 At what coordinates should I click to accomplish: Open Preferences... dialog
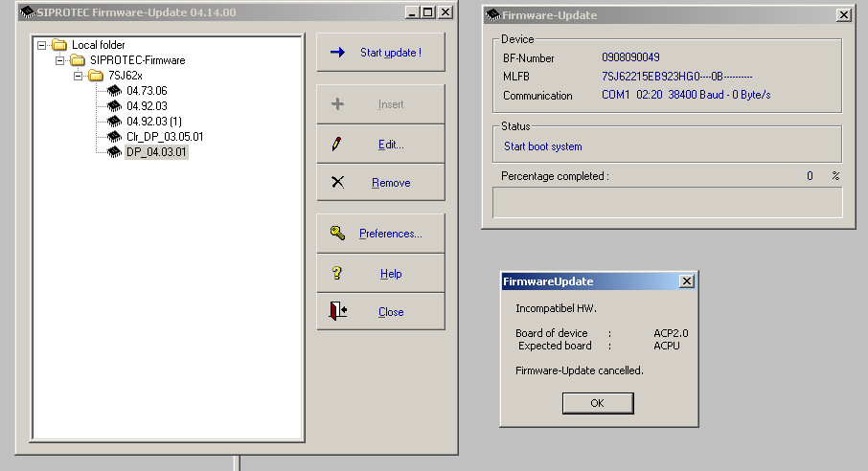coord(381,234)
